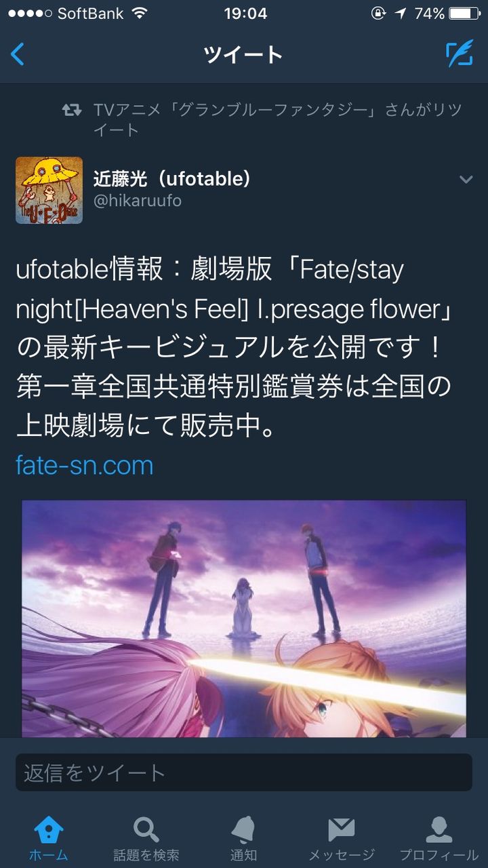The image size is (488, 868).
Task: Tap the reply tweet input field
Action: click(x=244, y=772)
